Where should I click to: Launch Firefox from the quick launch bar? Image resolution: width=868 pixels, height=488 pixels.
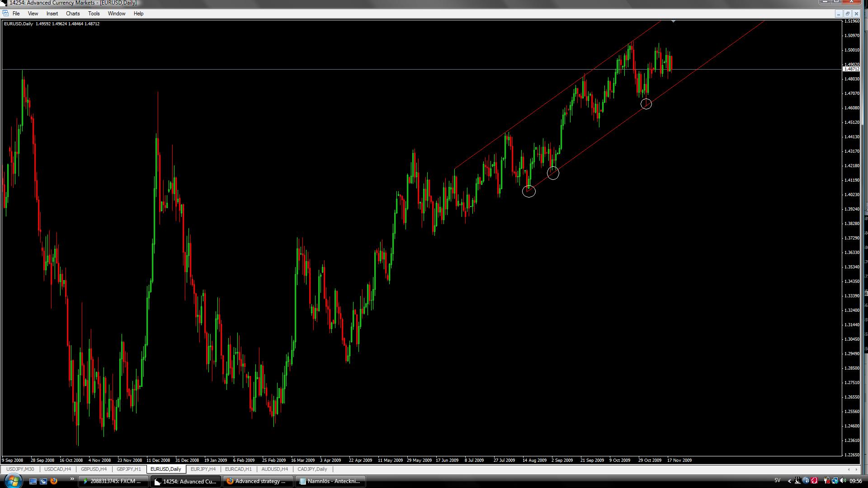54,481
